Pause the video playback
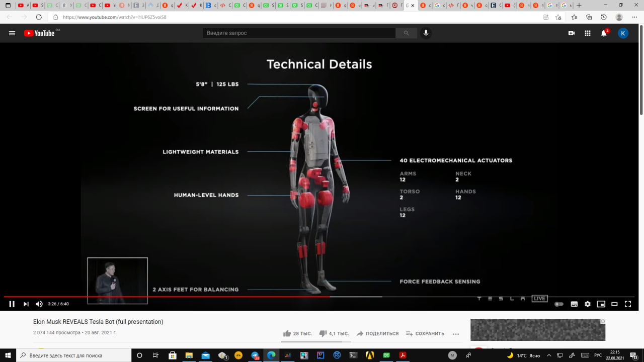Viewport: 644px width, 362px height. click(12, 304)
